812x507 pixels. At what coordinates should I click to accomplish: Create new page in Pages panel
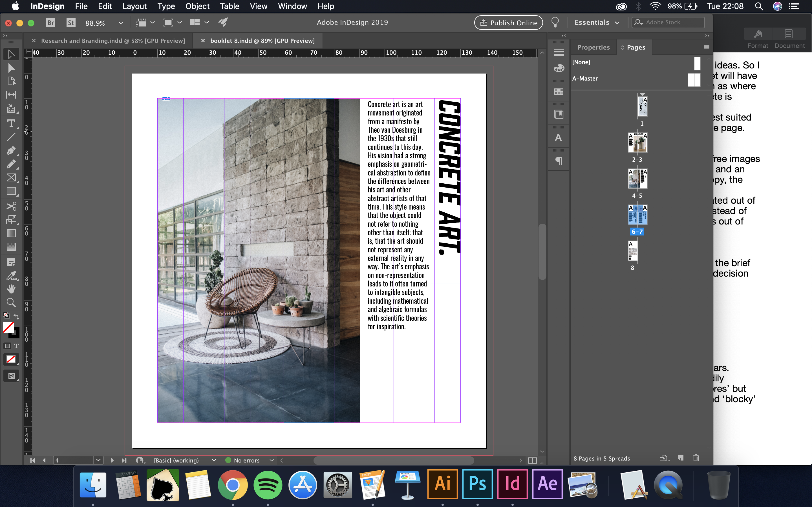680,458
